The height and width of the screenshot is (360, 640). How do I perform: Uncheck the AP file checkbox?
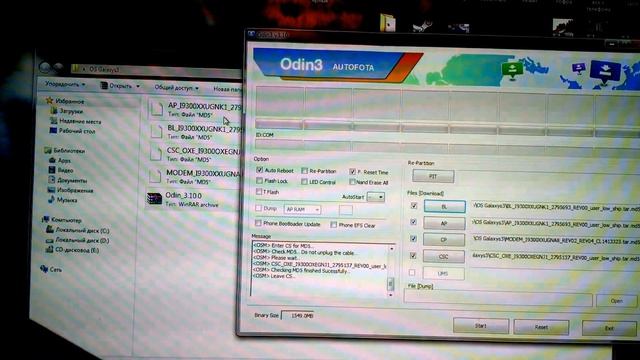[413, 222]
